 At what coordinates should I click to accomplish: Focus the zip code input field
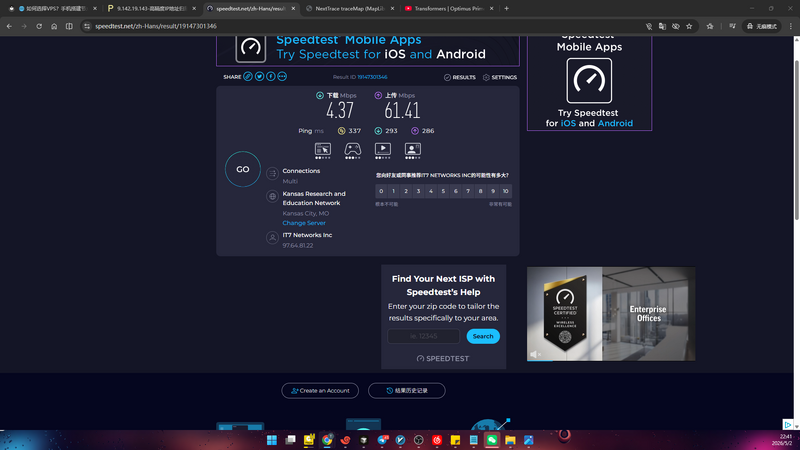(x=423, y=336)
